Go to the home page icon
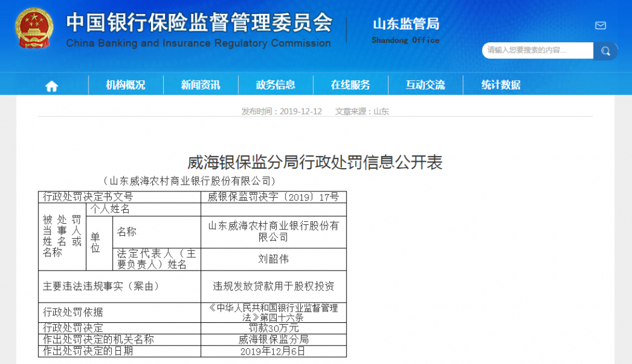Image resolution: width=632 pixels, height=364 pixels. pos(51,85)
